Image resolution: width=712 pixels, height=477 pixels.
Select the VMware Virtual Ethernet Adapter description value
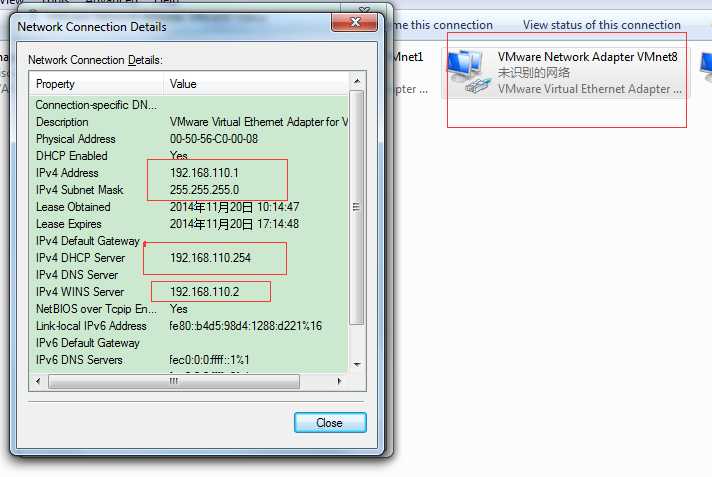259,122
